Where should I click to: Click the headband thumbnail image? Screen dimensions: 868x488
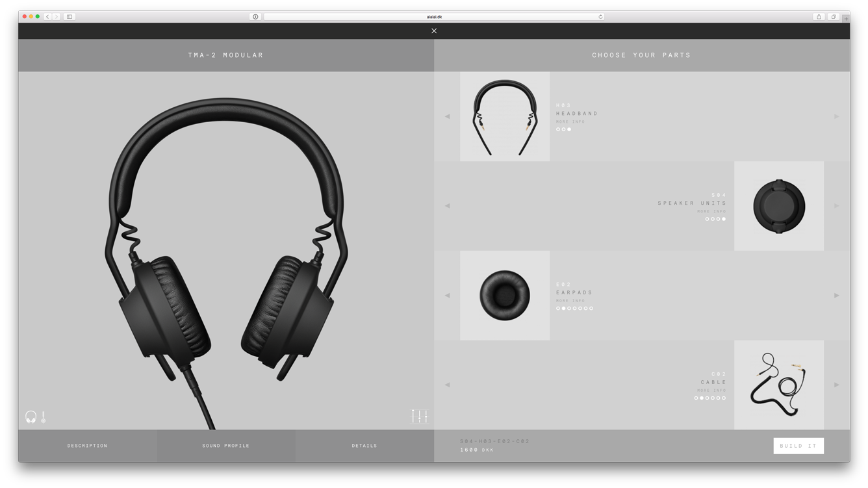(505, 116)
